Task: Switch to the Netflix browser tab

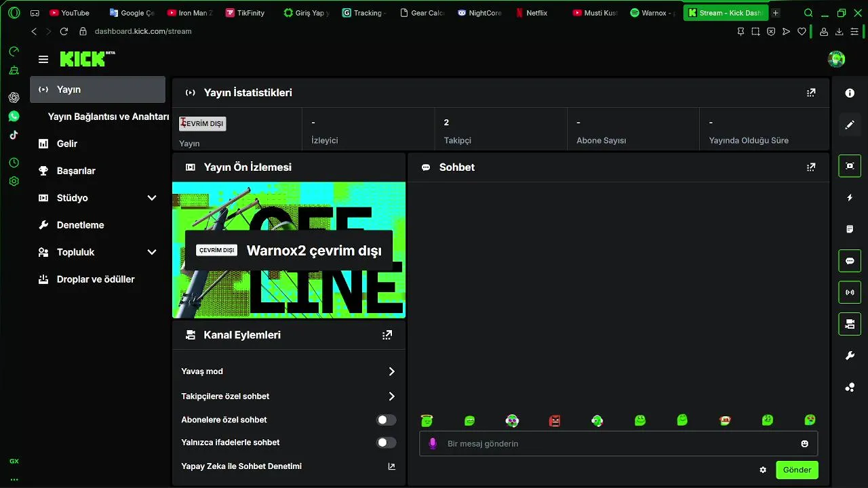Action: click(x=532, y=13)
